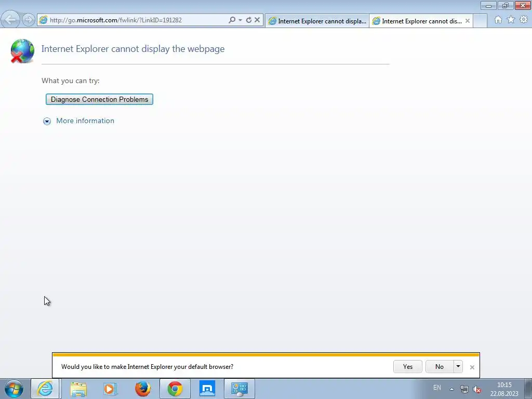Click the search magnifier in address bar
Viewport: 532px width, 399px height.
232,20
